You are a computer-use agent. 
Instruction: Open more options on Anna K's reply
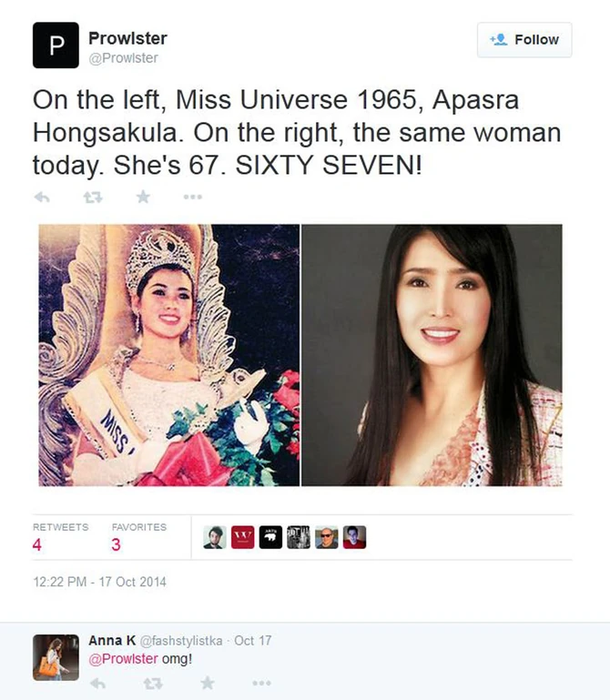click(261, 683)
